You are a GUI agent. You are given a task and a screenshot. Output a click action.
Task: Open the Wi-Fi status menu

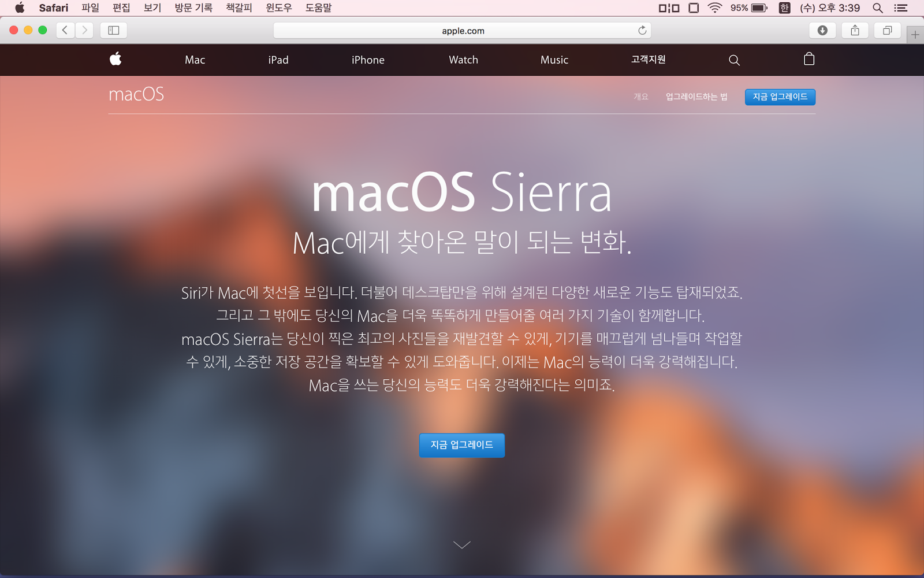(715, 8)
